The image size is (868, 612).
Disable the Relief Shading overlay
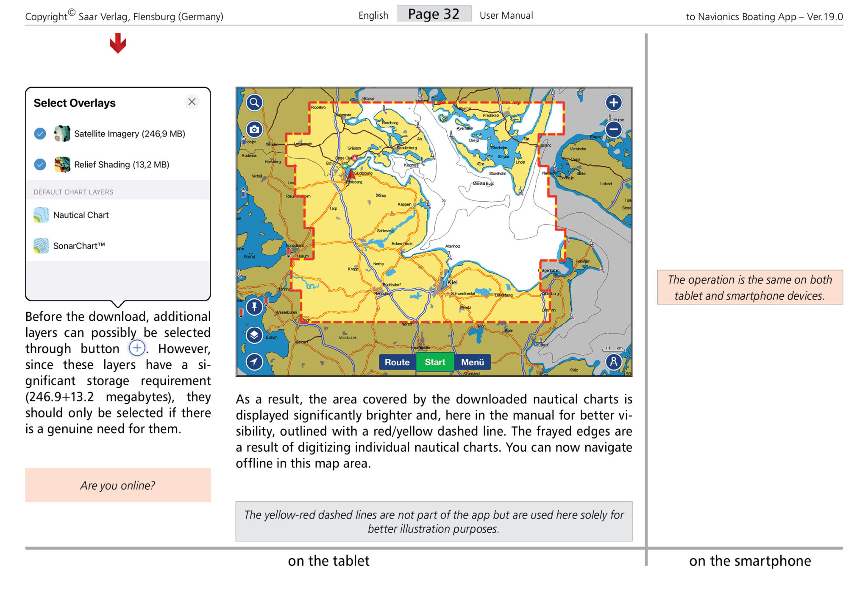coord(40,164)
